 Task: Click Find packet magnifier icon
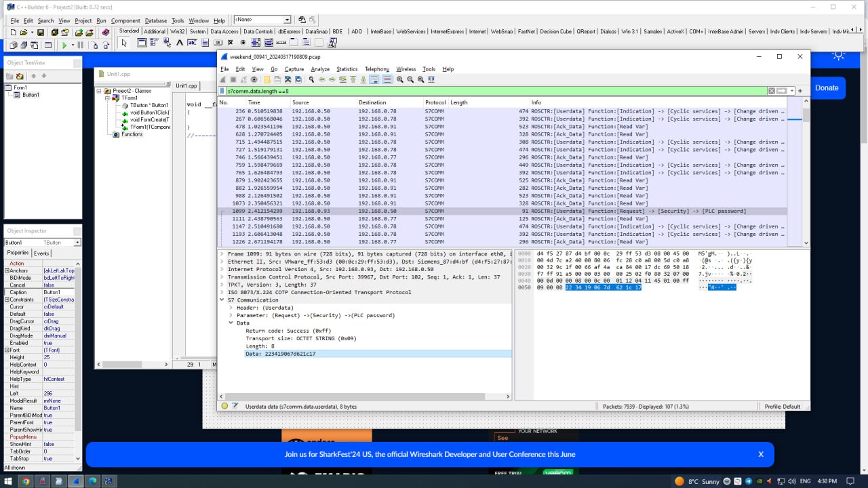[311, 79]
